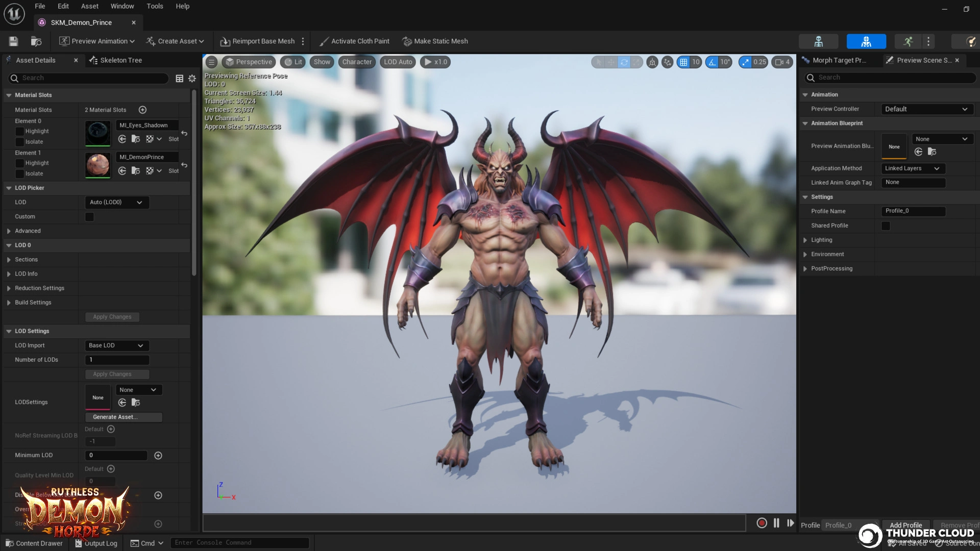The image size is (980, 551).
Task: Add platform override for Minimum LOD
Action: pyautogui.click(x=158, y=456)
